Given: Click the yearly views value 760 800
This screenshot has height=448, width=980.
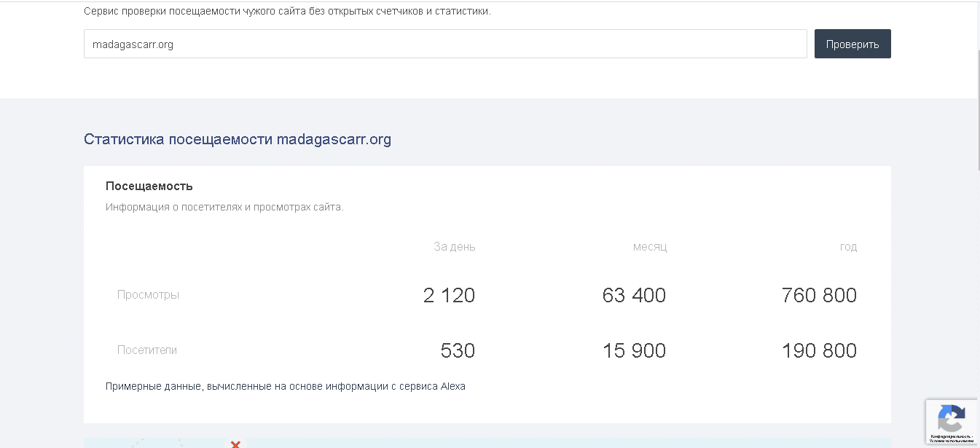Looking at the screenshot, I should (818, 296).
